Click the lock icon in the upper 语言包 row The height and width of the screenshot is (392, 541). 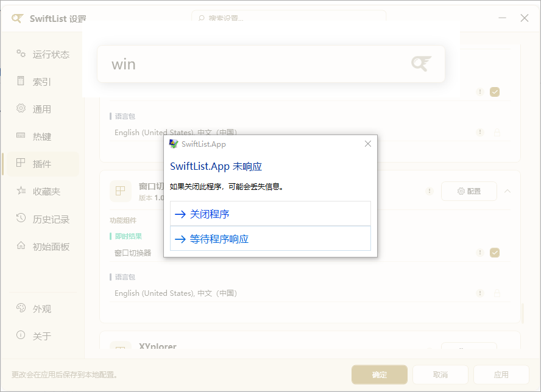497,132
